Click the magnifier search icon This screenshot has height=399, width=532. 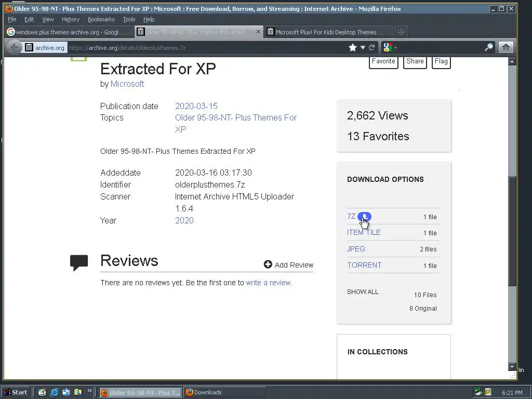click(x=488, y=47)
